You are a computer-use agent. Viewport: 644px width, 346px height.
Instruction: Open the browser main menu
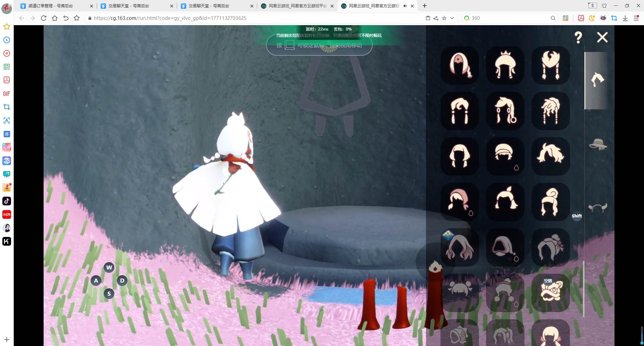click(636, 18)
